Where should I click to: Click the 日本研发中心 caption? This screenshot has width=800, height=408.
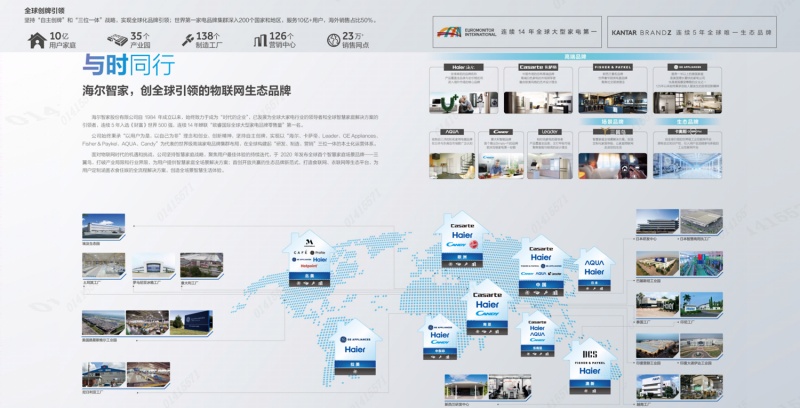(646, 239)
